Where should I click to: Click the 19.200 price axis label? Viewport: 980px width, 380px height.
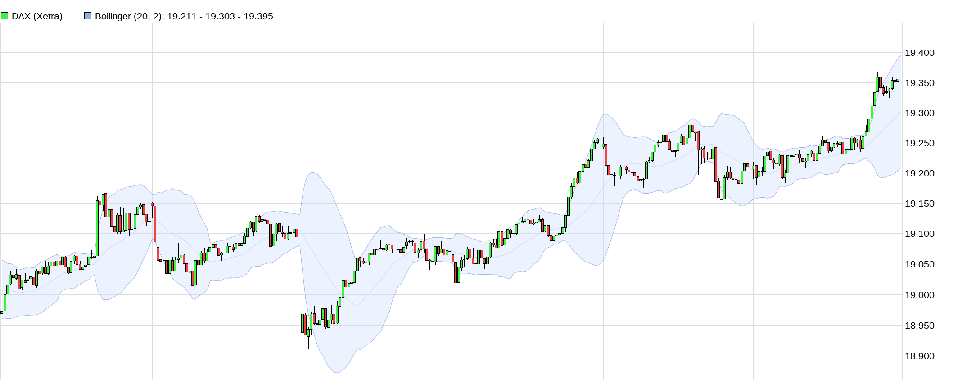(919, 173)
